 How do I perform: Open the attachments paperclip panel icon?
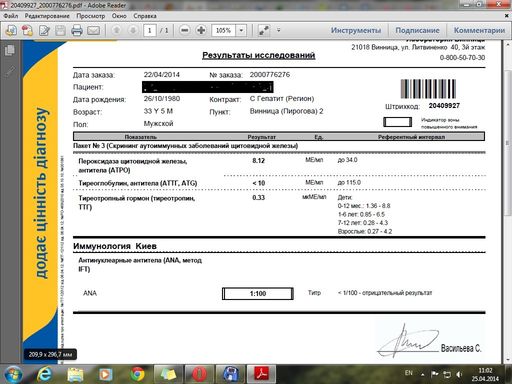[x=10, y=71]
